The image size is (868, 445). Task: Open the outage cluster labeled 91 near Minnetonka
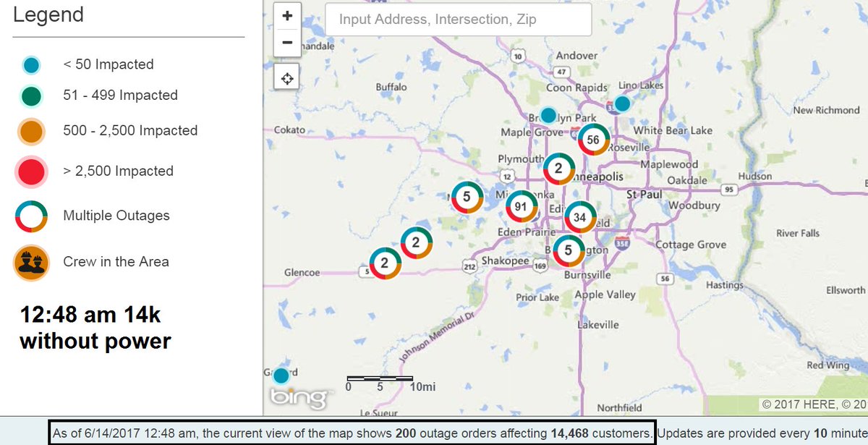tap(522, 207)
